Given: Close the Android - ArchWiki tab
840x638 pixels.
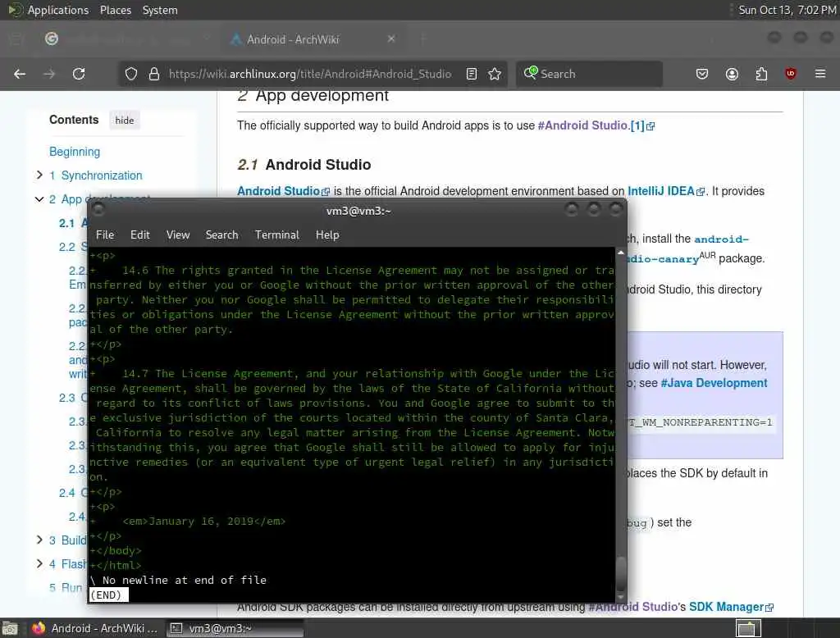Looking at the screenshot, I should tap(391, 39).
